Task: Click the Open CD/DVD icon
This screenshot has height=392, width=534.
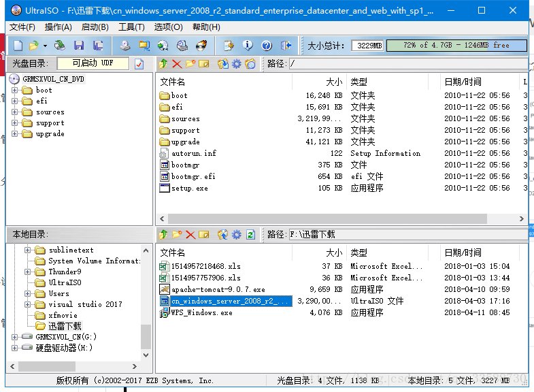Action: (x=60, y=46)
